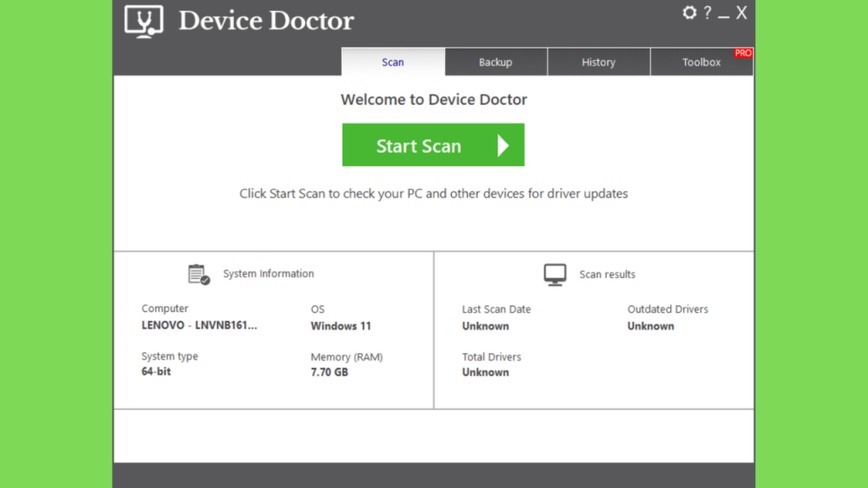Screen dimensions: 868x488
Task: Close the Device Doctor window
Action: (742, 13)
